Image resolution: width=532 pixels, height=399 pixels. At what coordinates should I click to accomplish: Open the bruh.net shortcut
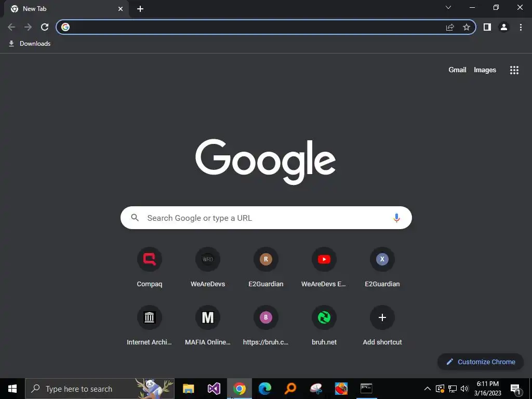(x=324, y=326)
